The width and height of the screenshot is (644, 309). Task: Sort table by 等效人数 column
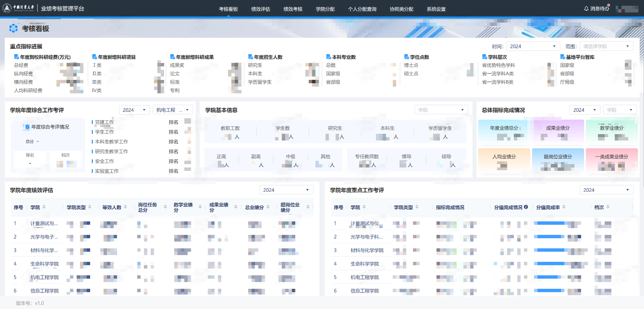(x=126, y=207)
